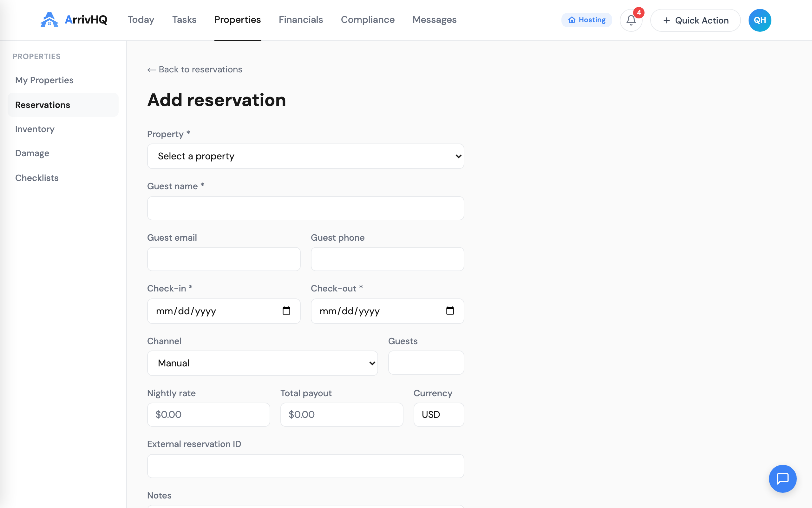812x508 pixels.
Task: Click the Hosting mode badge
Action: (586, 20)
